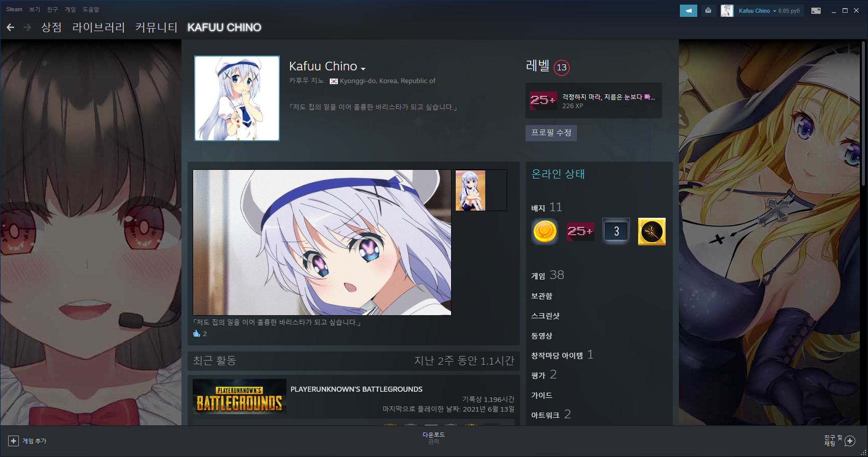
Task: Open the announcements megaphone icon
Action: tap(689, 11)
